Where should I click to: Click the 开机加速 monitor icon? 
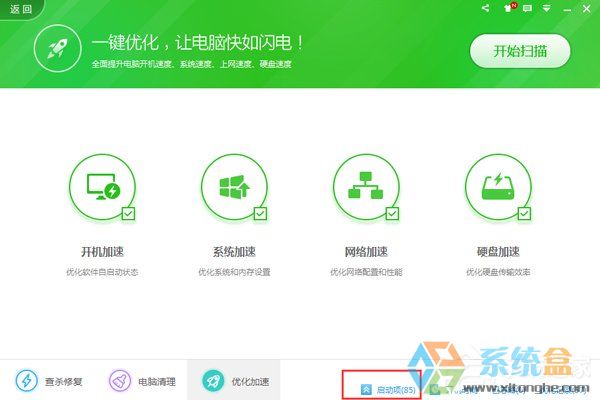click(103, 187)
